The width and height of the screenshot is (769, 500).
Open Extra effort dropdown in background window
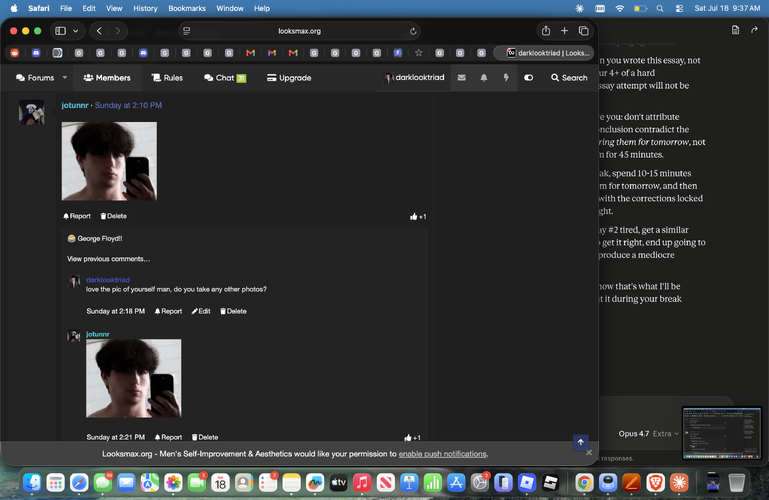coord(666,434)
